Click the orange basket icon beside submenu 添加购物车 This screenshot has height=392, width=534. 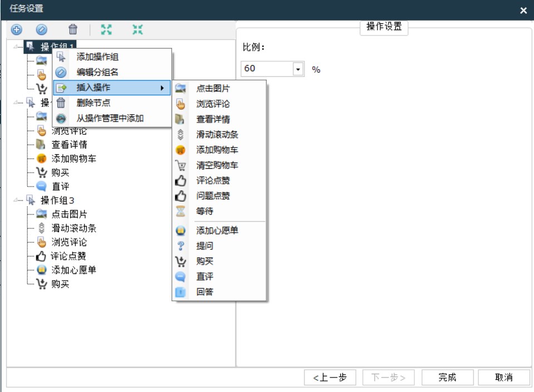coord(180,150)
